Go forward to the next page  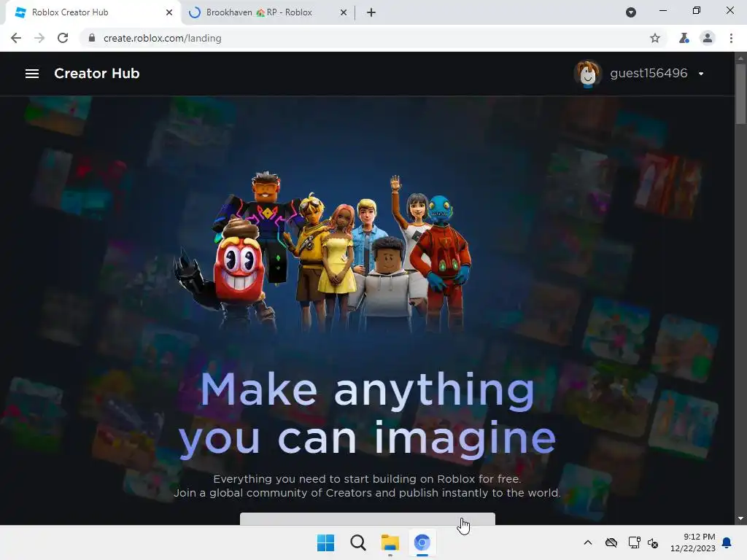39,38
